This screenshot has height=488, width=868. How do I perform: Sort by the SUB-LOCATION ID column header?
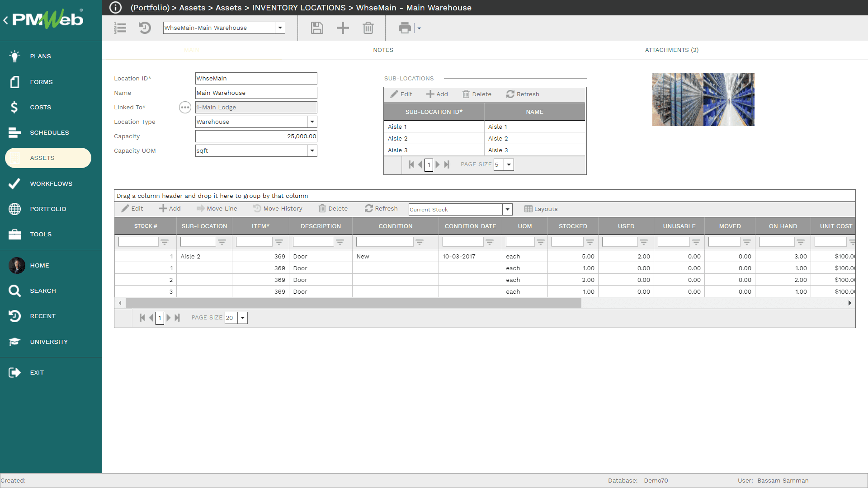(434, 112)
